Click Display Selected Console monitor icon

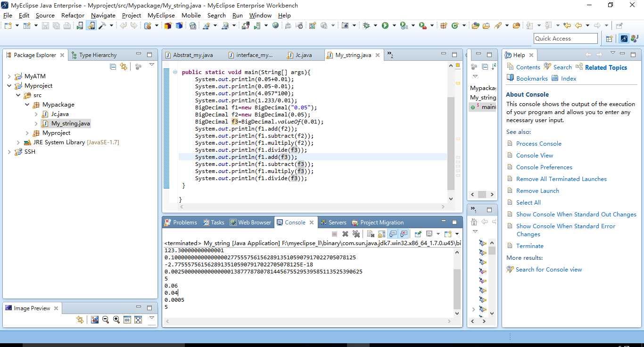(429, 234)
